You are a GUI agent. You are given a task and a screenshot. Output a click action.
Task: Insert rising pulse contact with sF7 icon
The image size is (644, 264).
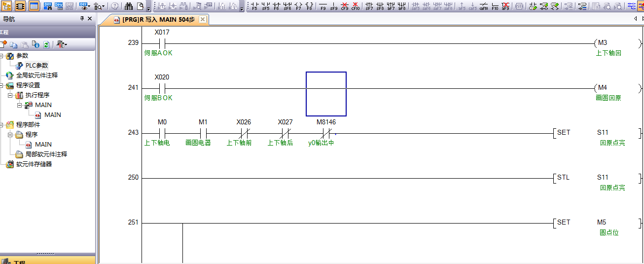tap(369, 6)
